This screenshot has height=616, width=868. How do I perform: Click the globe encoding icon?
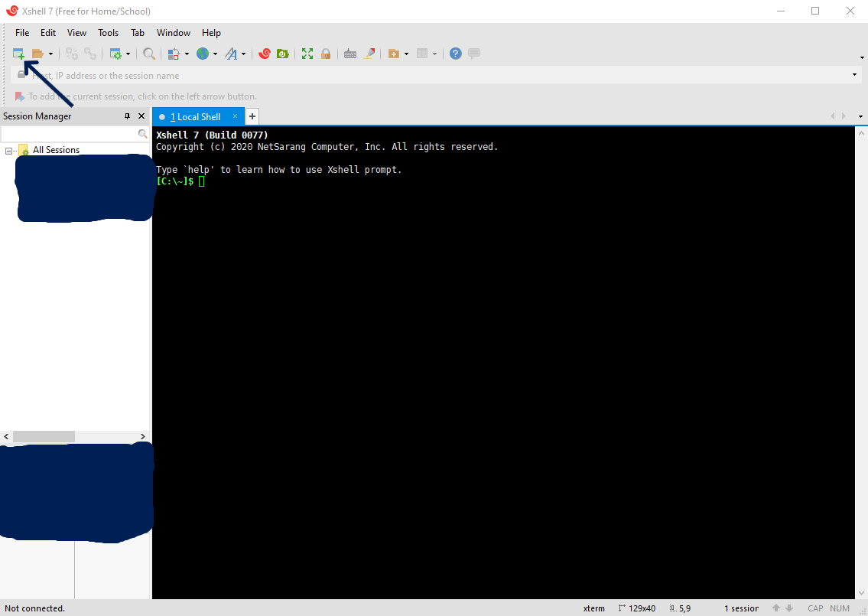click(x=203, y=54)
